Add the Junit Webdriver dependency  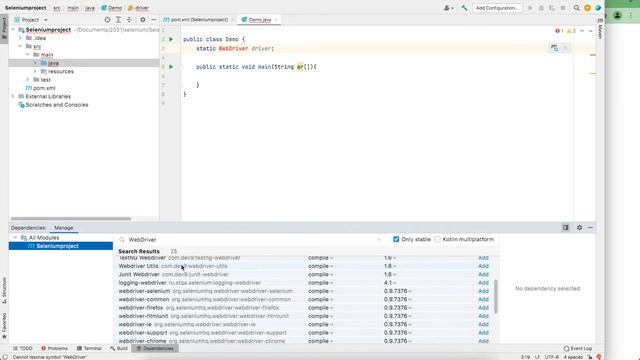pos(483,274)
